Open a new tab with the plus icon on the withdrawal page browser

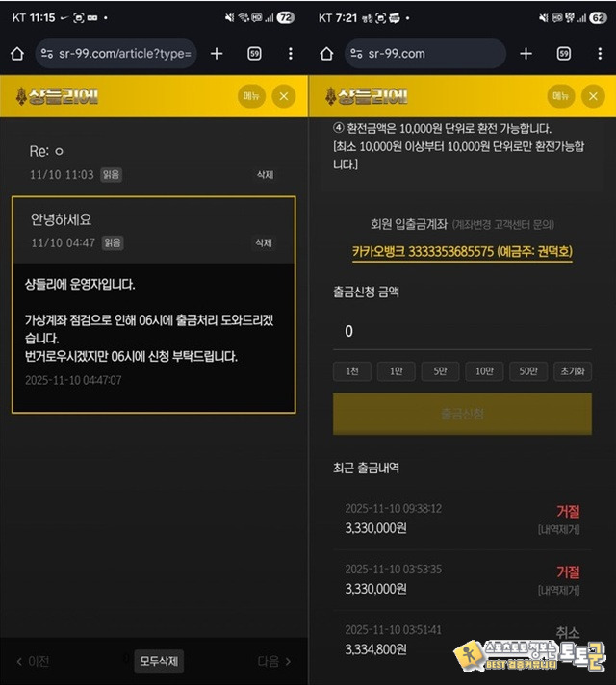coord(526,54)
